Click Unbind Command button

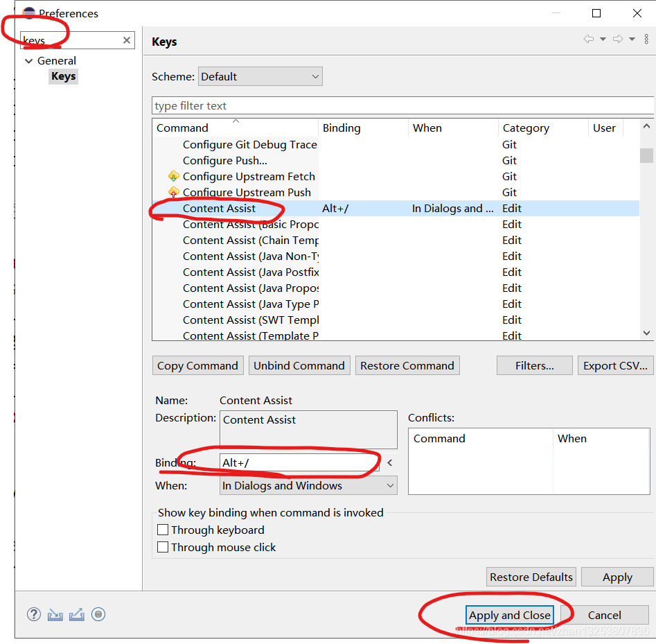(x=299, y=365)
